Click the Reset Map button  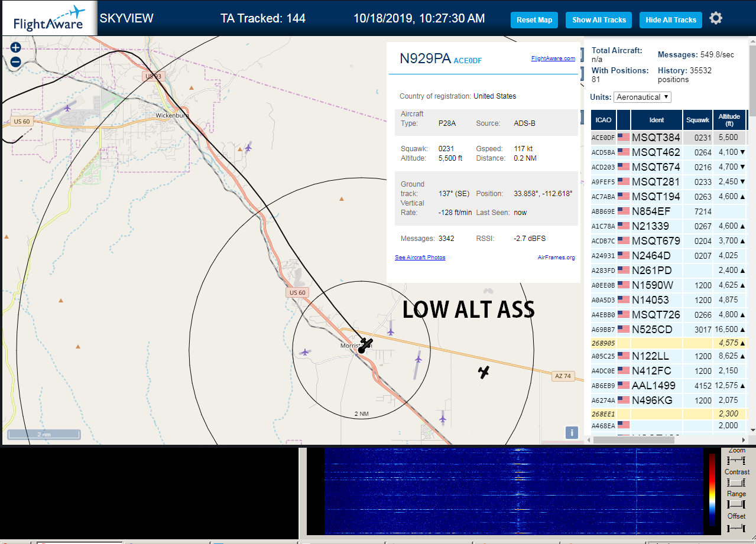click(x=534, y=20)
